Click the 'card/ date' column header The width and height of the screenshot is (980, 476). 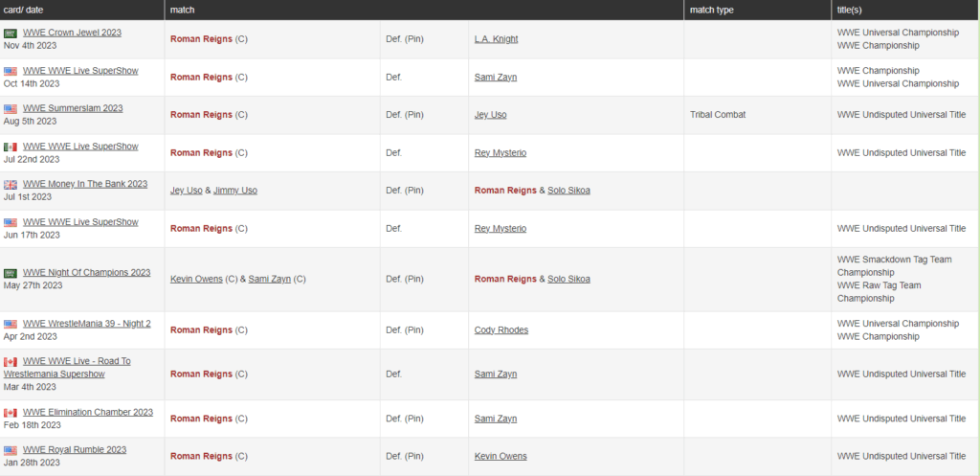click(x=24, y=10)
